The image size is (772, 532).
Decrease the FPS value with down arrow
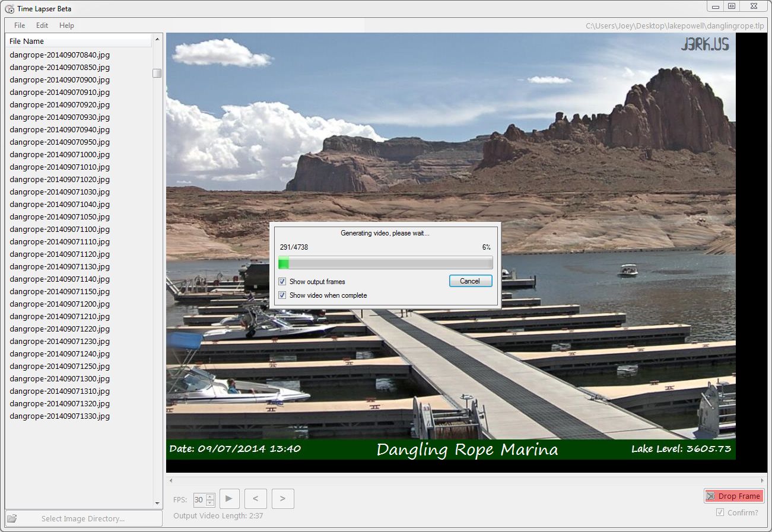[x=210, y=503]
